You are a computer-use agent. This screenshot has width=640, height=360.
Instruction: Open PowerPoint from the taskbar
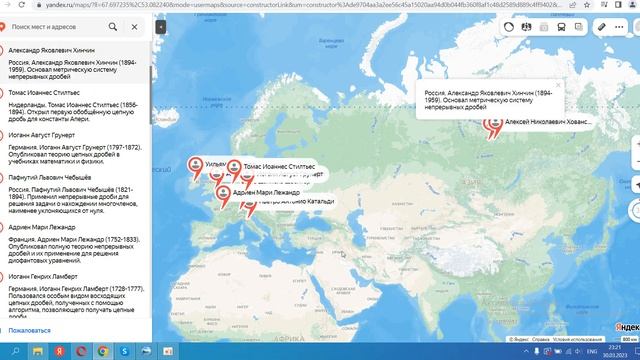point(168,351)
